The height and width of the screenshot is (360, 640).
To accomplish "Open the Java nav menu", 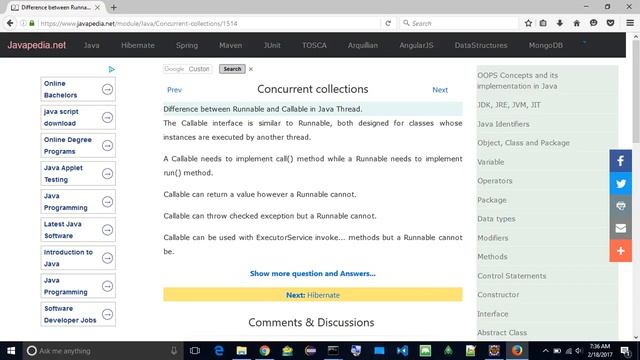I will pos(91,45).
